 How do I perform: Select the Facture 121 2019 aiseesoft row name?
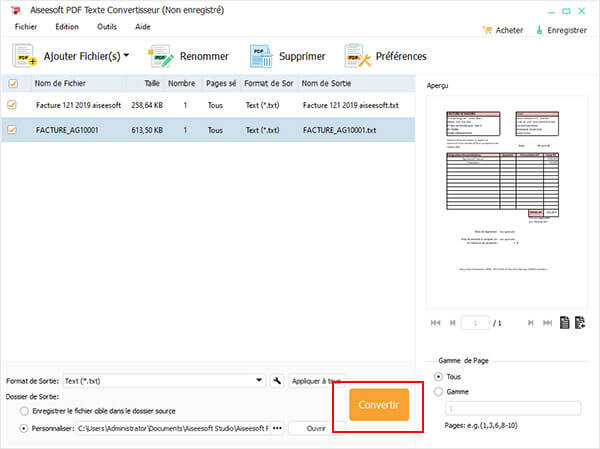tap(78, 105)
